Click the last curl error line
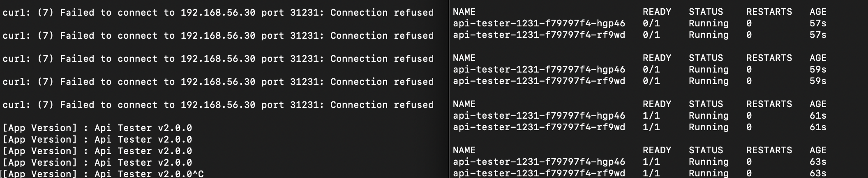868x178 pixels. tap(218, 105)
